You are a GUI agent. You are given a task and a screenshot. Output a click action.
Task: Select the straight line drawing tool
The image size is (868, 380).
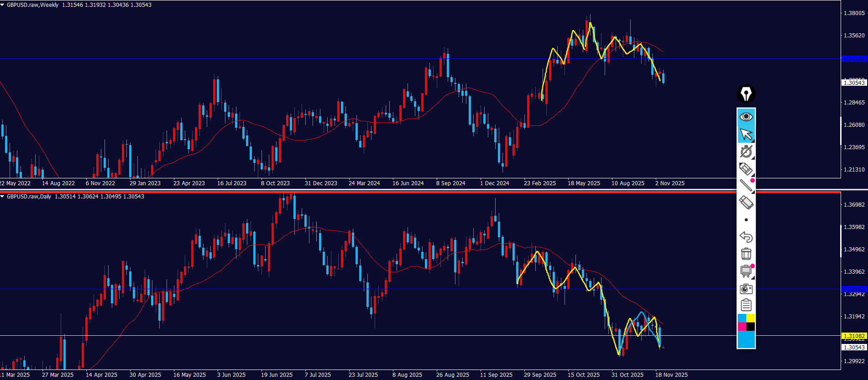[x=746, y=186]
